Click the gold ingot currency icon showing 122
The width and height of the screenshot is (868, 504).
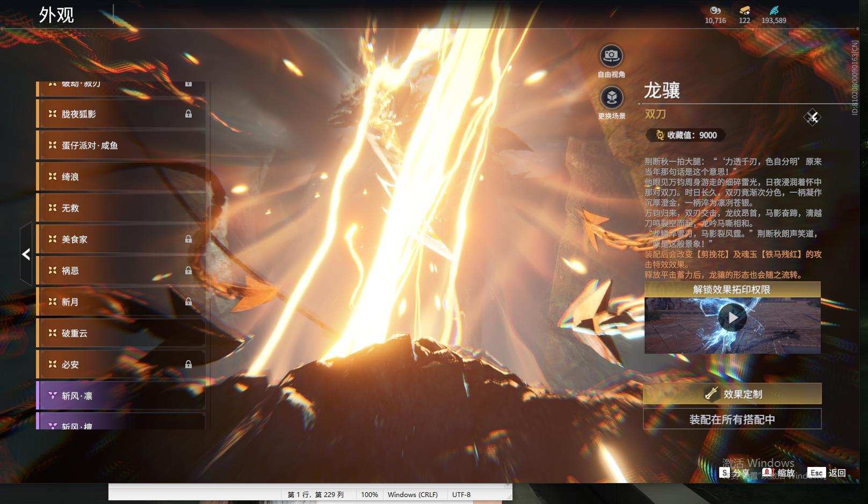[744, 10]
